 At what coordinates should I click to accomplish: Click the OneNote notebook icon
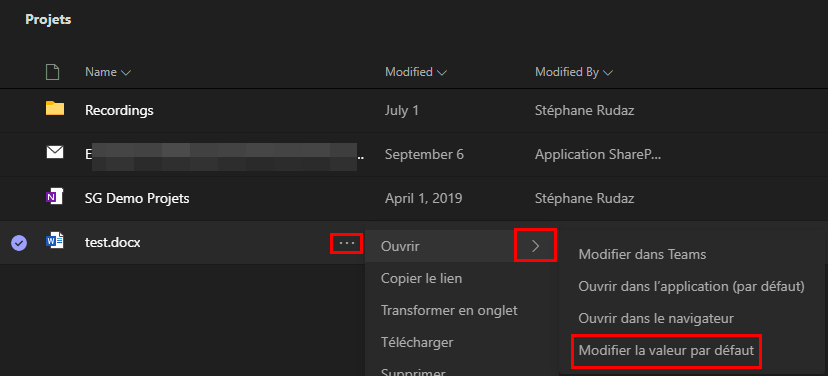(x=54, y=197)
